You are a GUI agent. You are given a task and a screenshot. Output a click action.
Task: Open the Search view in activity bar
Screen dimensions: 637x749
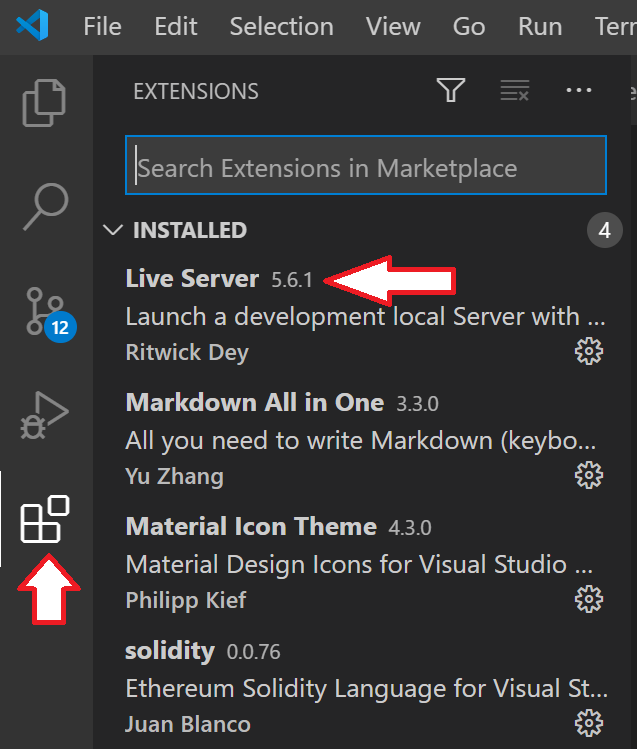[x=46, y=206]
